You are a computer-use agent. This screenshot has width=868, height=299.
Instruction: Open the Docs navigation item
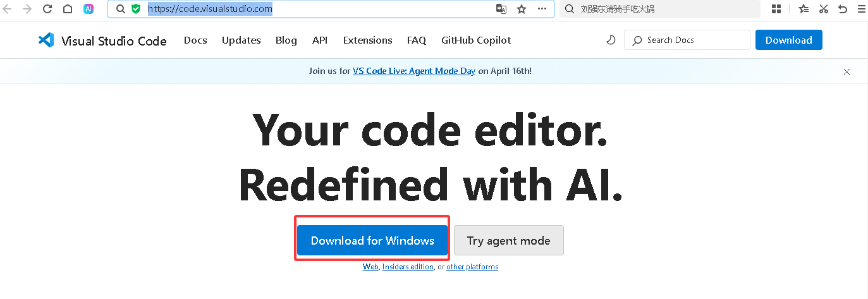tap(195, 40)
